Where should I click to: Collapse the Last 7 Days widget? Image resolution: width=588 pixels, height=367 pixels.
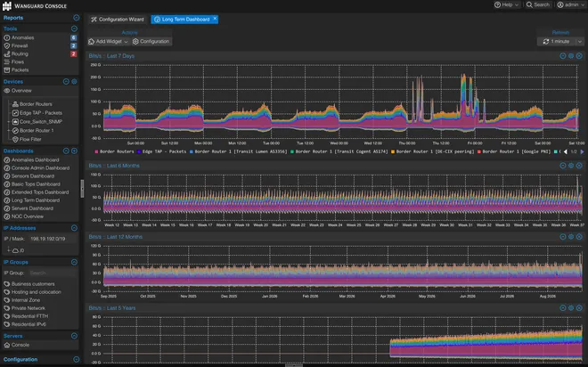(563, 56)
